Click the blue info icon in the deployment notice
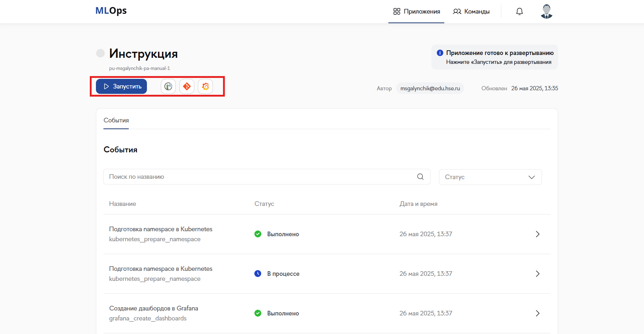 click(440, 53)
